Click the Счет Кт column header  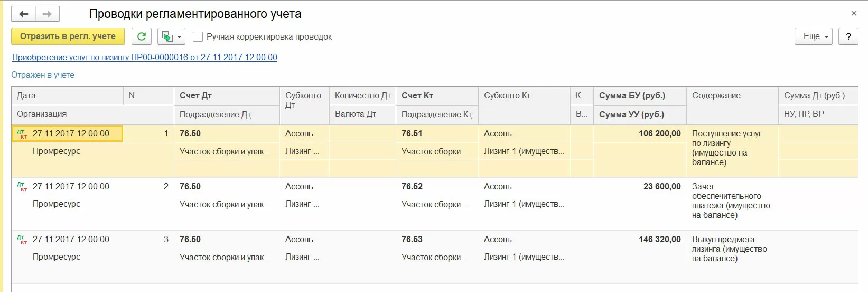click(417, 96)
